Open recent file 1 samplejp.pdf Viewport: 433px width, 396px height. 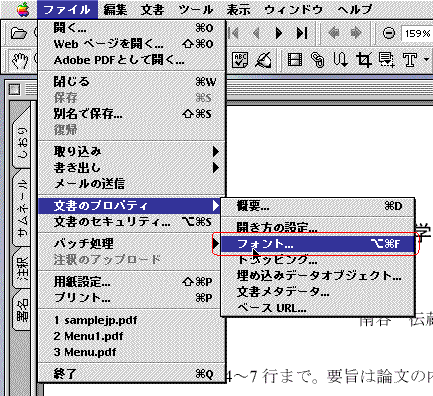point(96,320)
